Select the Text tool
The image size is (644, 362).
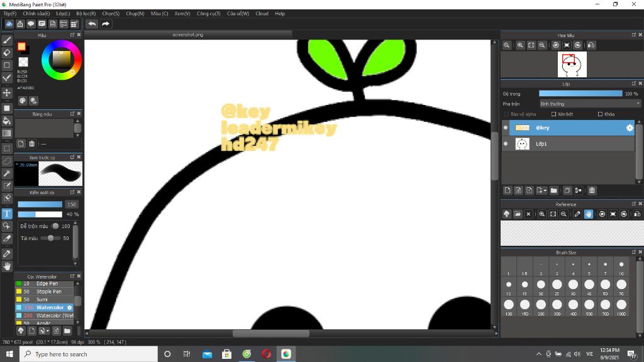coord(7,214)
